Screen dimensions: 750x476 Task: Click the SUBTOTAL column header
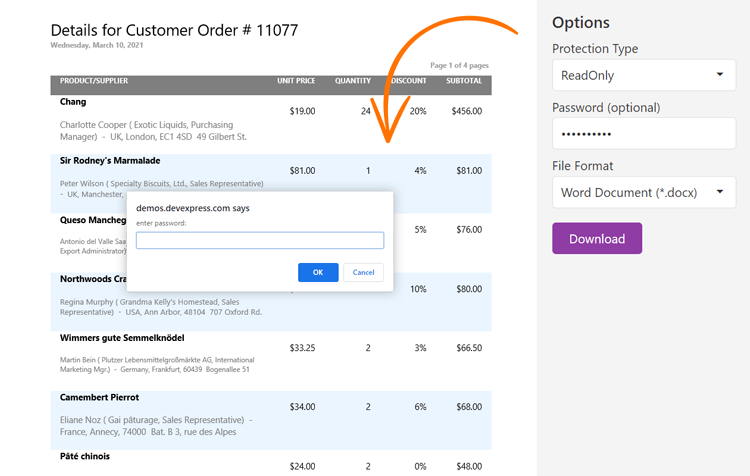(x=463, y=81)
